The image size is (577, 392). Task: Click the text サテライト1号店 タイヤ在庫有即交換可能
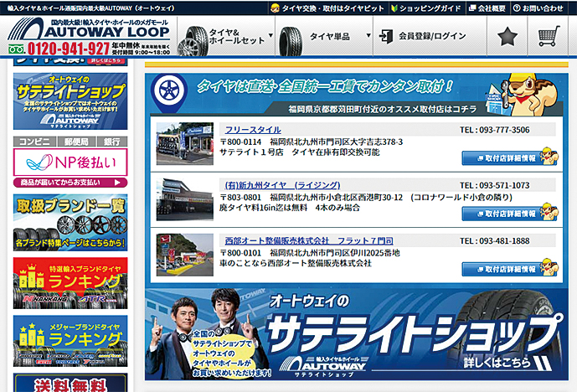300,152
